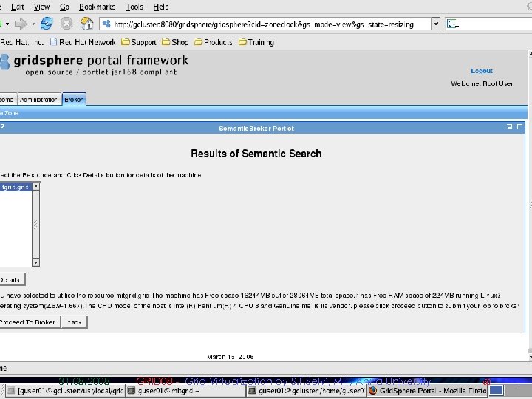
Task: Open Red Hat Network bookmark
Action: coord(83,42)
